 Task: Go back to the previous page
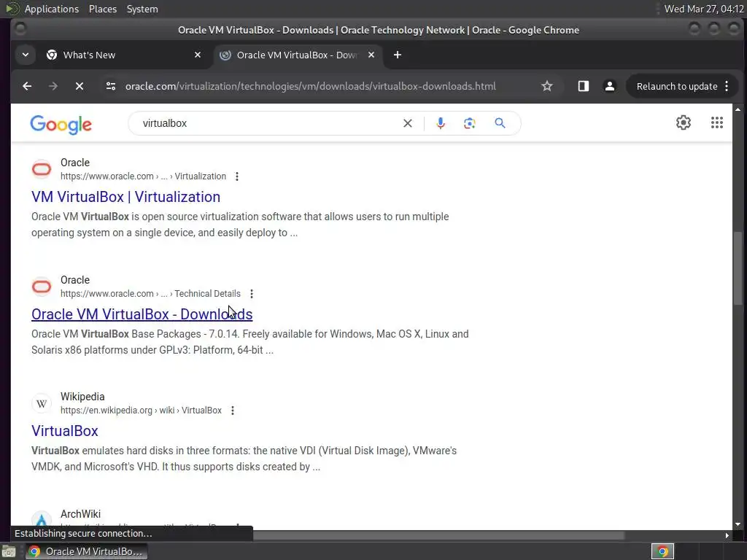point(27,86)
